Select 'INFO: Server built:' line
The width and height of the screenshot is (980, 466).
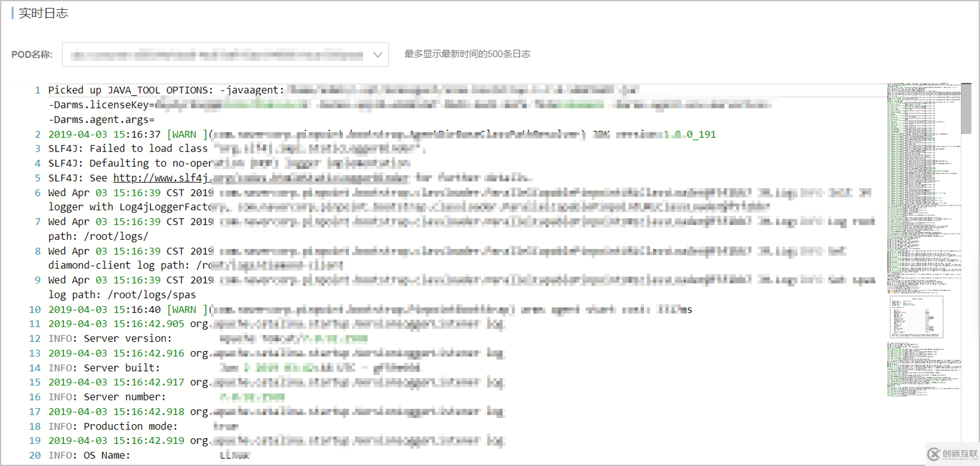coord(235,368)
